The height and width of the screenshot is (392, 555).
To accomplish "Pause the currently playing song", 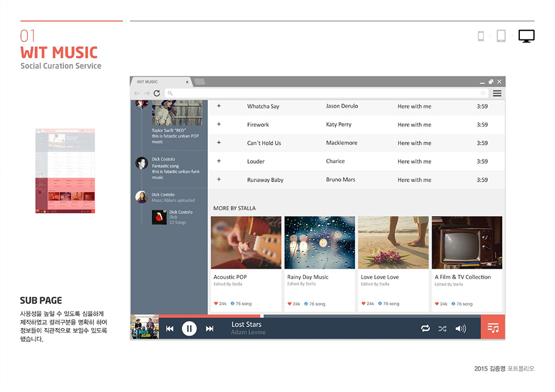I will [x=189, y=328].
